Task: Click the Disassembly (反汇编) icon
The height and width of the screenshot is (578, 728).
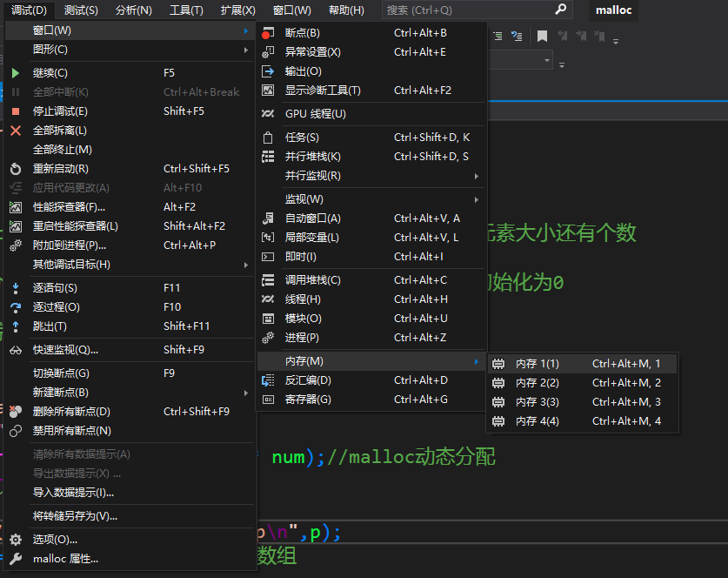Action: click(x=268, y=380)
